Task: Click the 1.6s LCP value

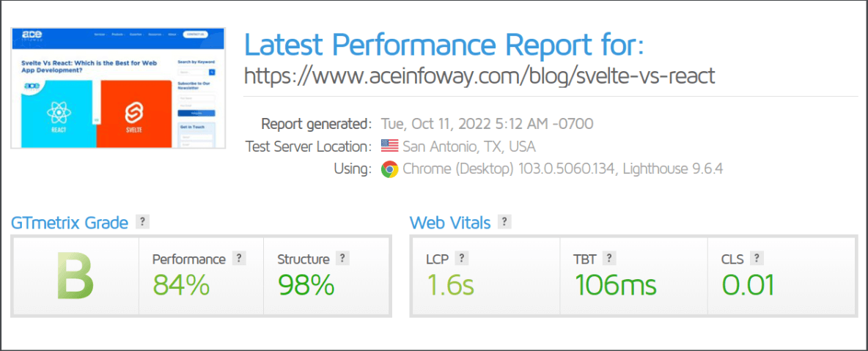Action: (x=450, y=284)
